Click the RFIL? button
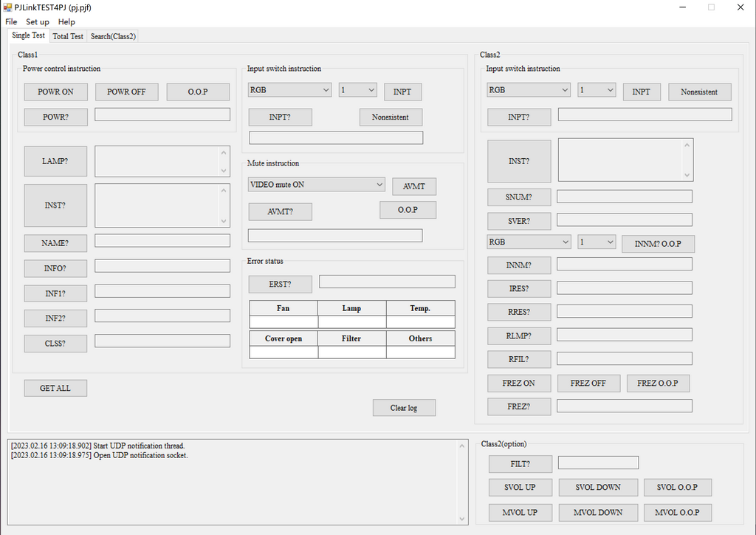 519,359
